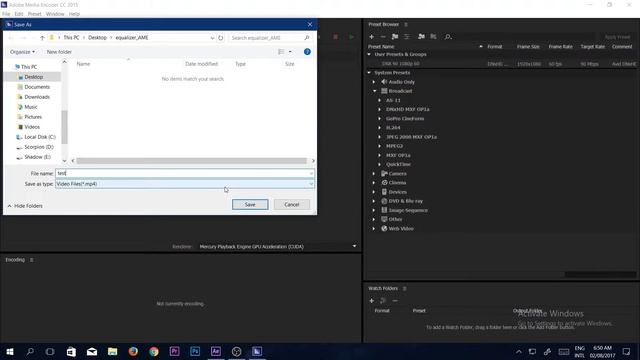Expand the H.264 broadcast presets
The width and height of the screenshot is (640, 360).
click(x=379, y=128)
